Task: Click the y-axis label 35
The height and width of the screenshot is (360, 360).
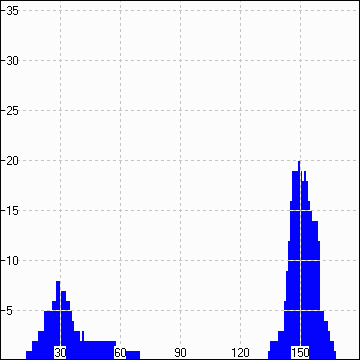Action: pos(13,11)
